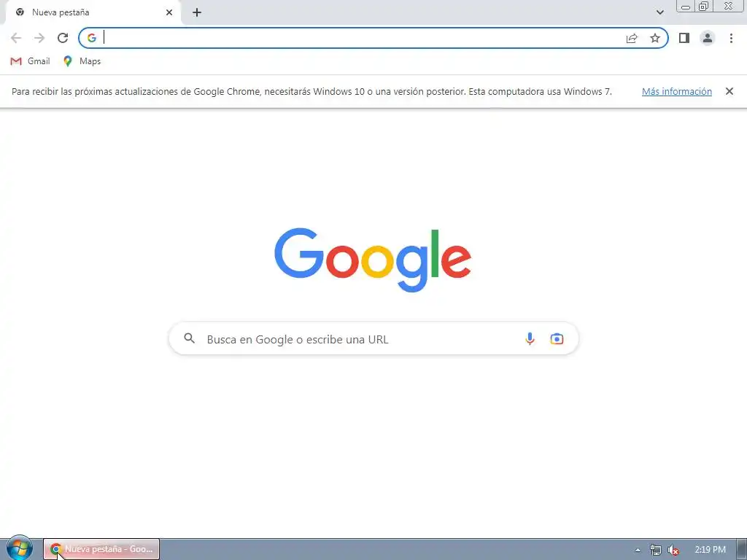Click the forward navigation arrow
The image size is (747, 560).
[x=39, y=38]
